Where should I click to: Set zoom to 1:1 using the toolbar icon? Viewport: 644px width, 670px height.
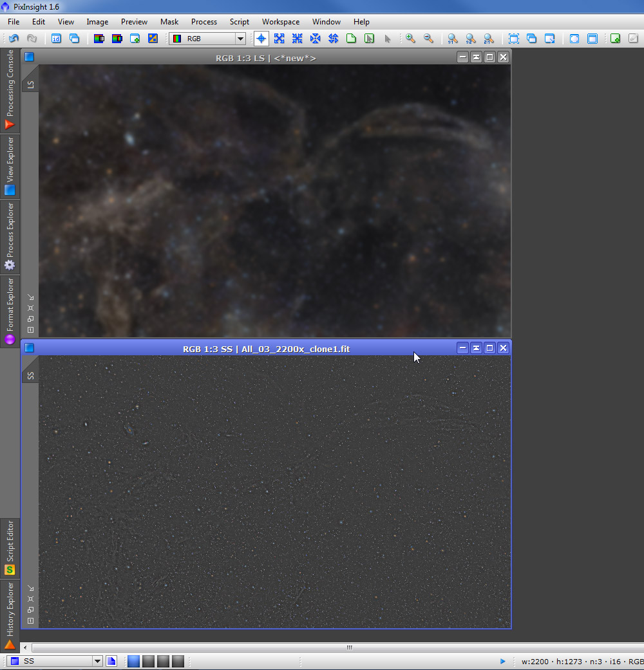point(453,39)
